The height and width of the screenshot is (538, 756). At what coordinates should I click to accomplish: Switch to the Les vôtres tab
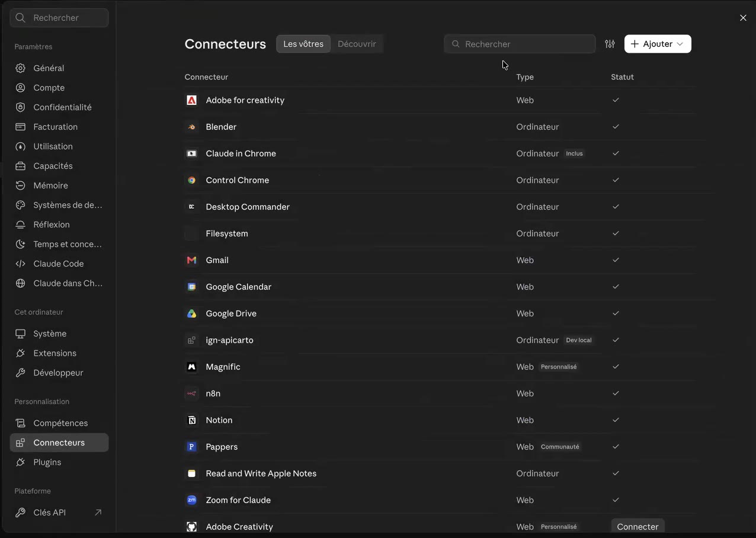pos(303,44)
